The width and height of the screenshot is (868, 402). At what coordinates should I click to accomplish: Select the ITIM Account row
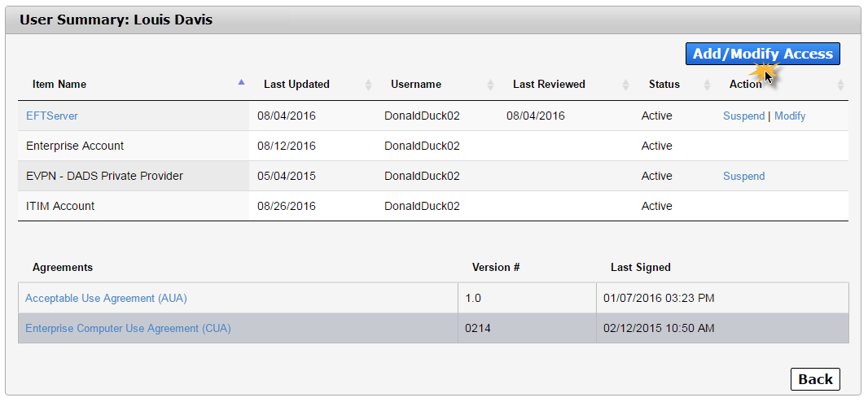pos(433,206)
